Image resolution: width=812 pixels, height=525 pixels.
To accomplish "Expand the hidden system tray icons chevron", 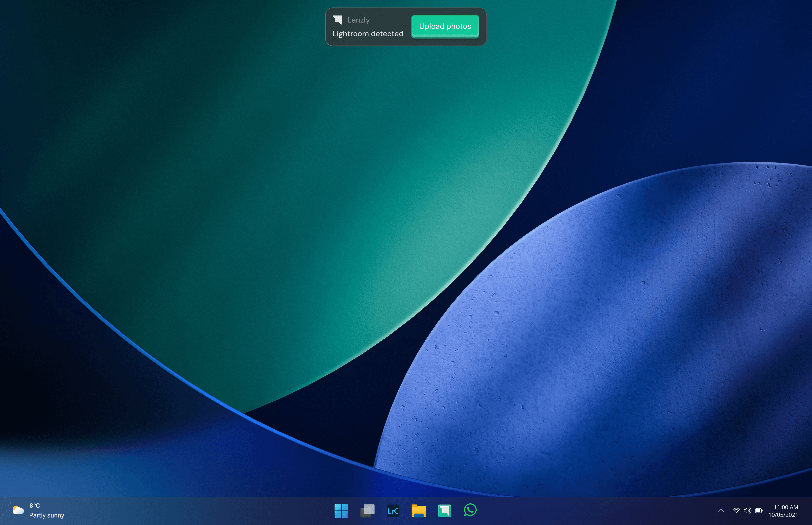I will click(x=721, y=510).
